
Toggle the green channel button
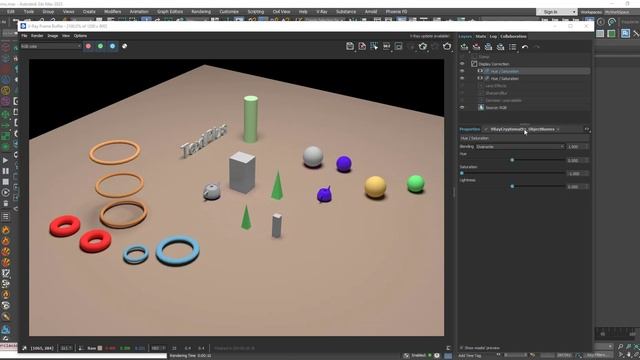coord(100,46)
